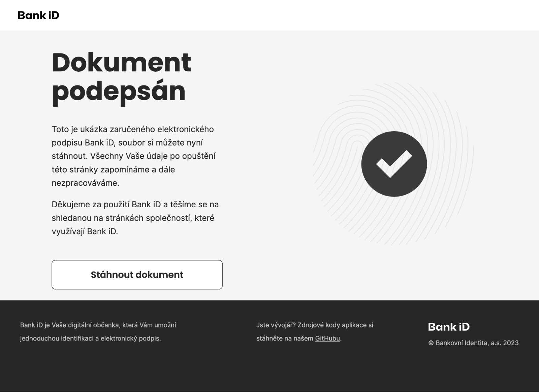The image size is (539, 392).
Task: Click the paragraph starting "Toto je ukázka"
Action: 133,156
